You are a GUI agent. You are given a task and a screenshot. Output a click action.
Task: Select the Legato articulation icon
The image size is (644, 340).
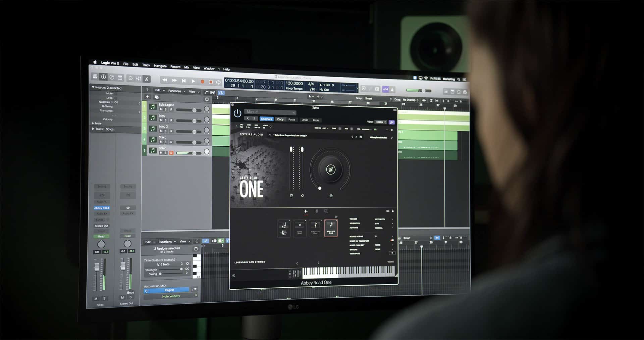[284, 228]
